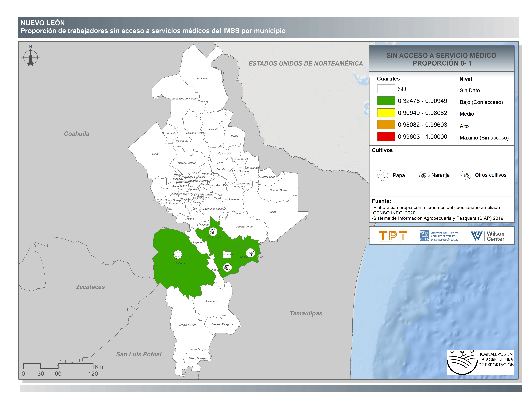532x411 pixels.
Task: Click the Anáhuac municipality label
Action: [202, 78]
